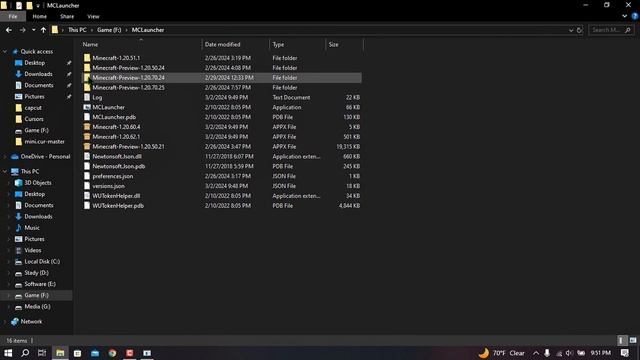Show hidden system tray icons
The width and height of the screenshot is (640, 360).
point(536,353)
